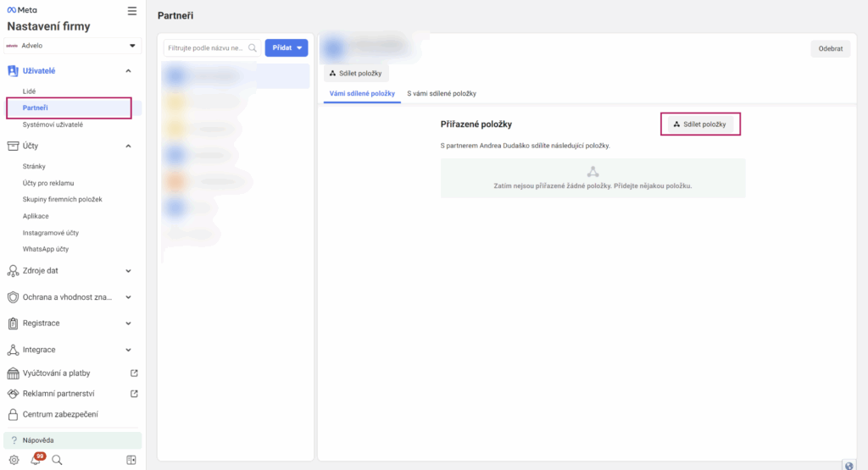
Task: Select the Vámi sdílené položky tab
Action: 362,93
